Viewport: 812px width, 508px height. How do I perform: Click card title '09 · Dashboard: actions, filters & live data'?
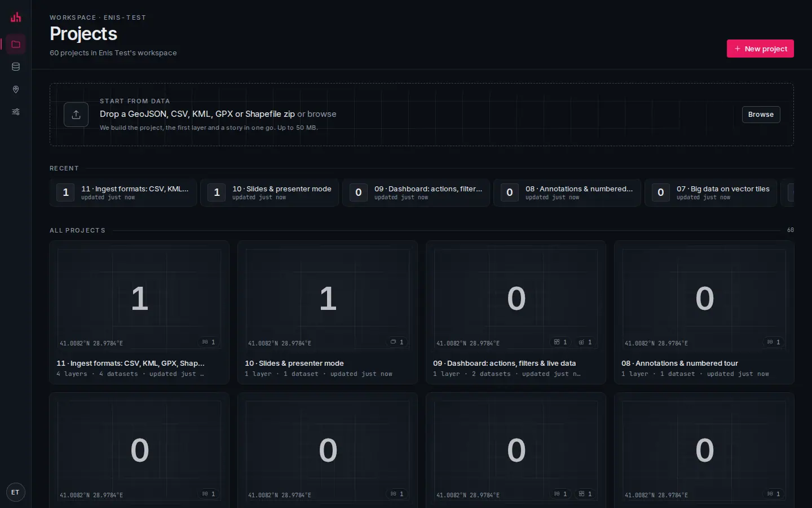[x=504, y=364]
